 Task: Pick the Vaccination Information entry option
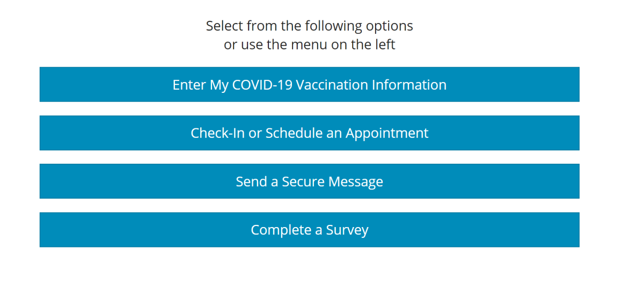(x=309, y=85)
